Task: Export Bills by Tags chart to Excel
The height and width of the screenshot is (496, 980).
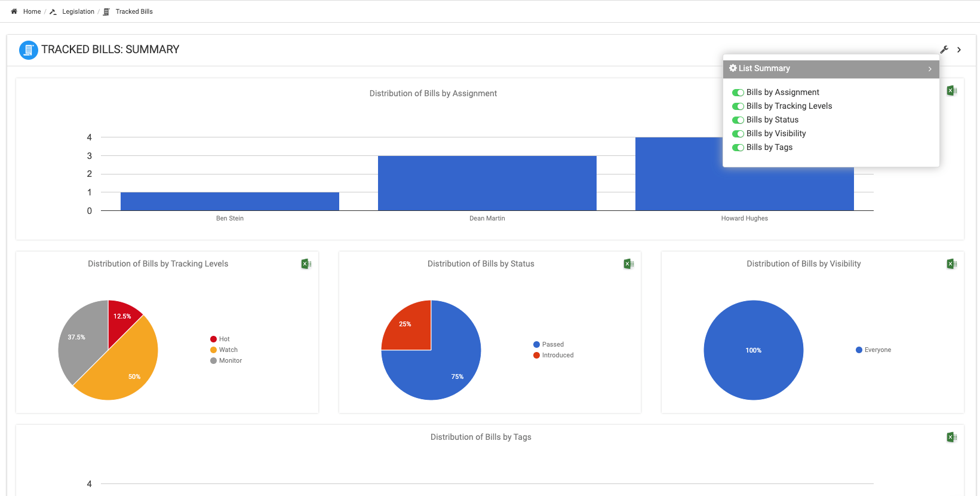Action: pyautogui.click(x=952, y=437)
